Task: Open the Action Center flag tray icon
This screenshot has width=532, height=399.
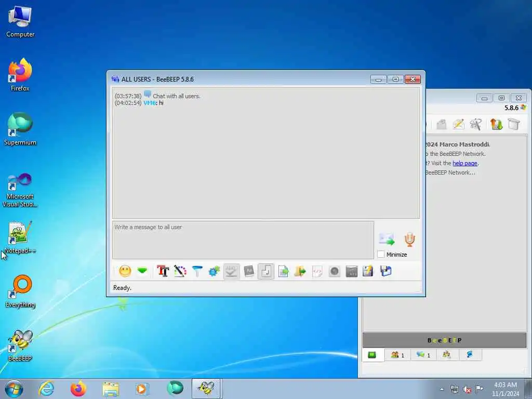Action: click(x=479, y=389)
